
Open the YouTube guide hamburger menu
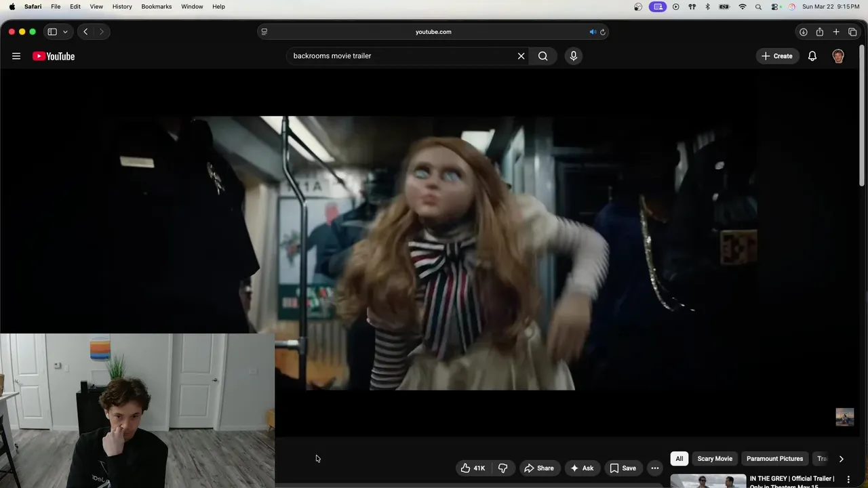click(x=16, y=56)
